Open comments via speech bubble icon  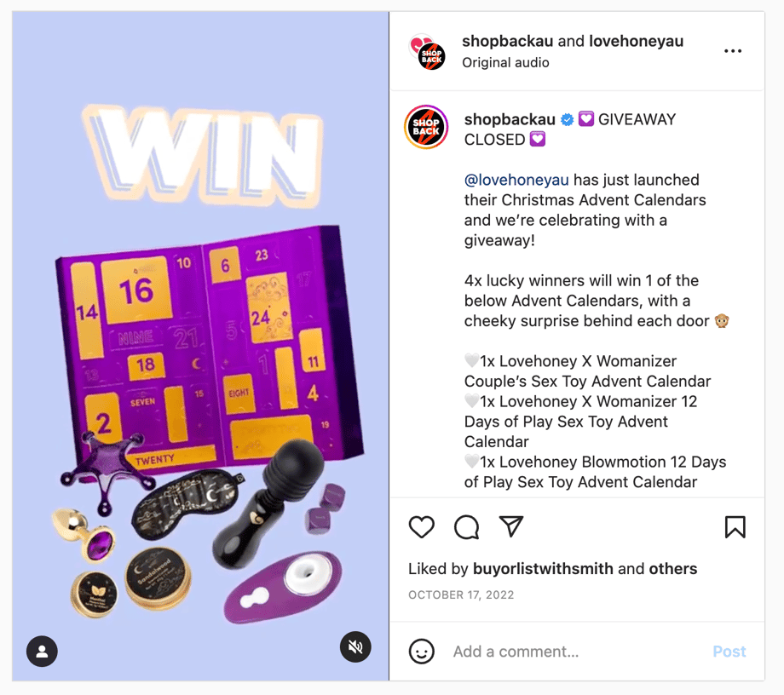(x=466, y=527)
